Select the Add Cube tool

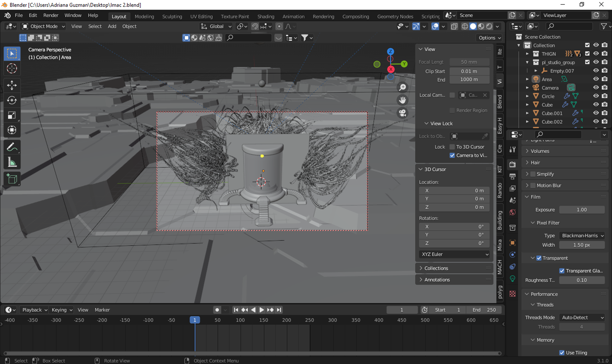[12, 179]
